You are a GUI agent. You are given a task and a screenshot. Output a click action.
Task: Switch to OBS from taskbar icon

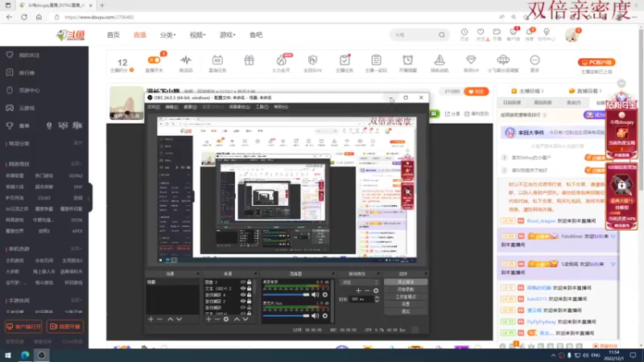point(42,355)
